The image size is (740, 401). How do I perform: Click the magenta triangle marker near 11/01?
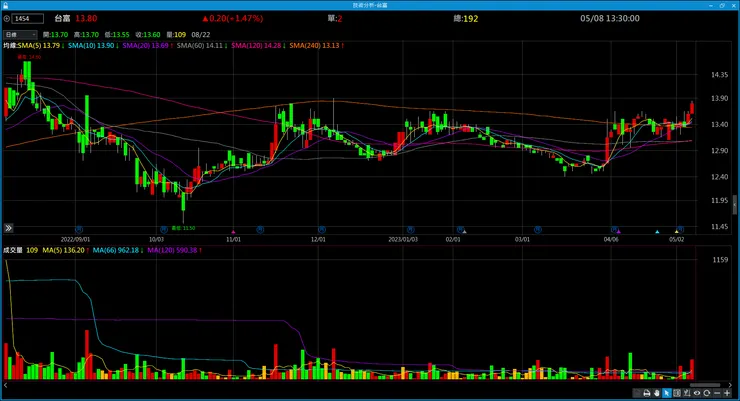pos(233,232)
